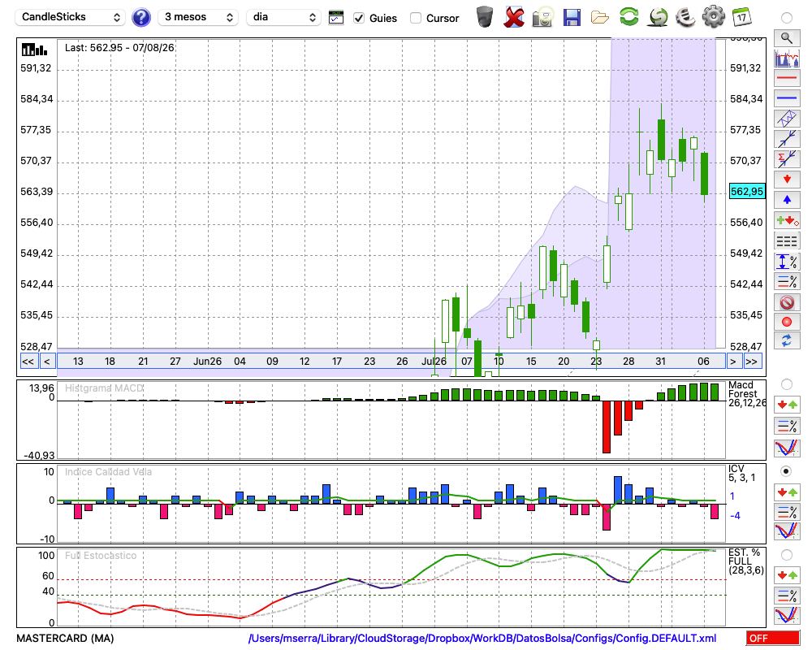Select radio button next to Histograma MACD

click(786, 384)
